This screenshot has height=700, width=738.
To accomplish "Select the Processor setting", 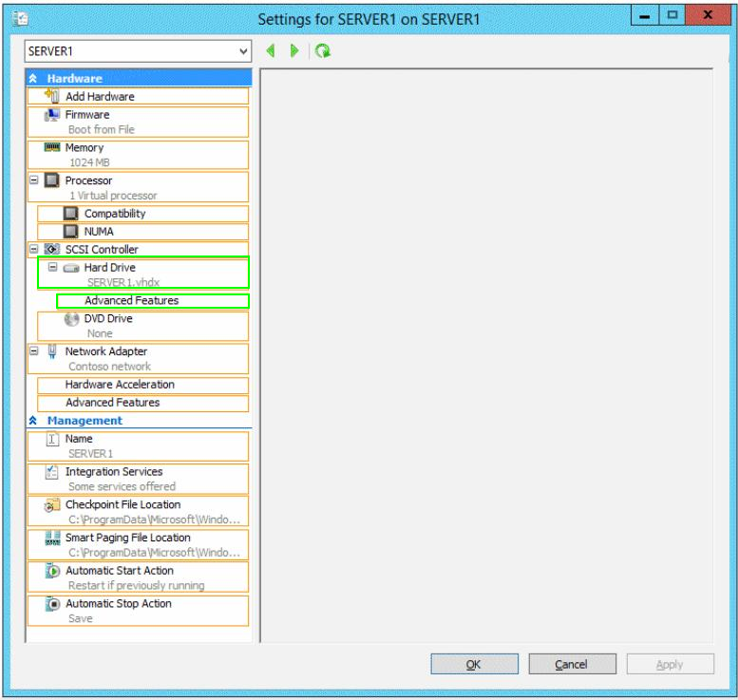I will click(138, 187).
